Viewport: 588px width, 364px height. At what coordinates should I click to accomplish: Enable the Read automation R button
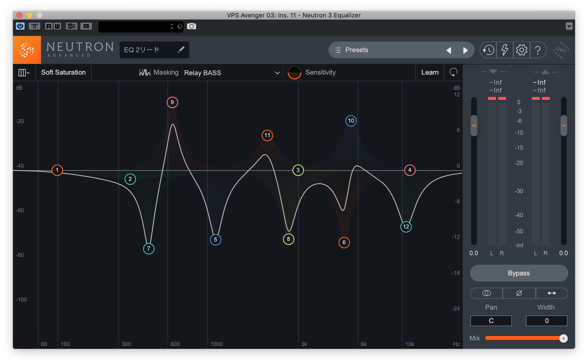[x=49, y=26]
